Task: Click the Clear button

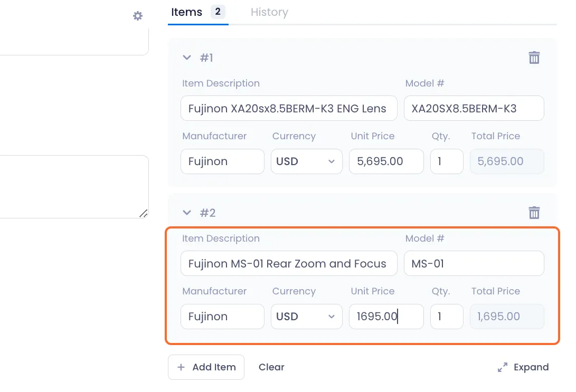Action: (x=271, y=367)
